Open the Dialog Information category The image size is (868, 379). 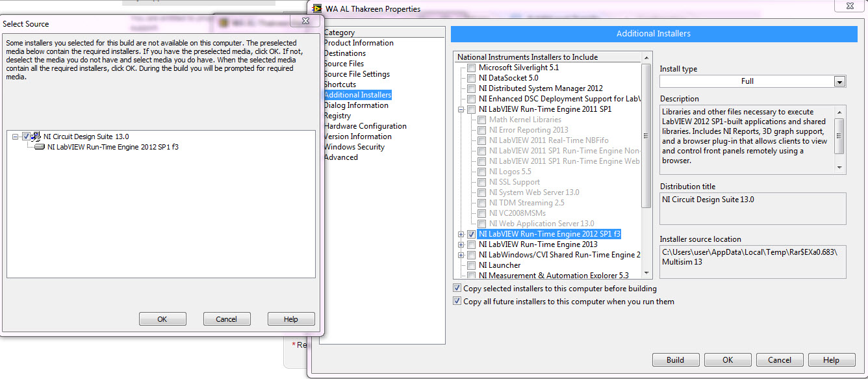(x=356, y=105)
